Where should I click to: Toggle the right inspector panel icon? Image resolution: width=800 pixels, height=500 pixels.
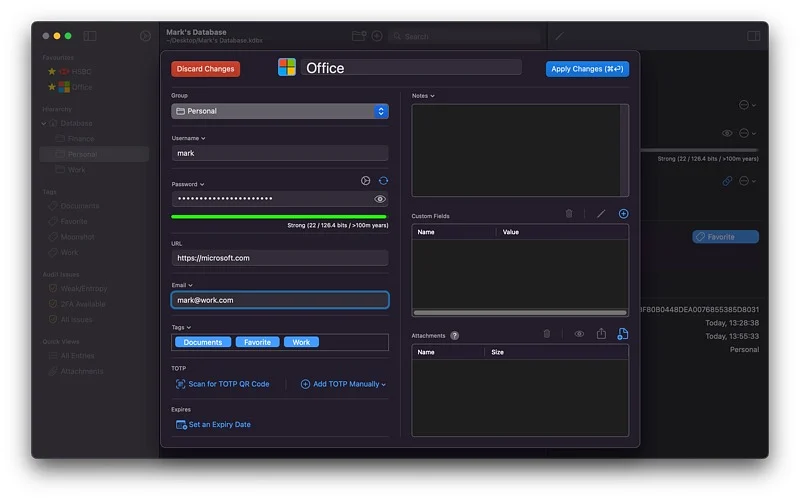point(754,36)
